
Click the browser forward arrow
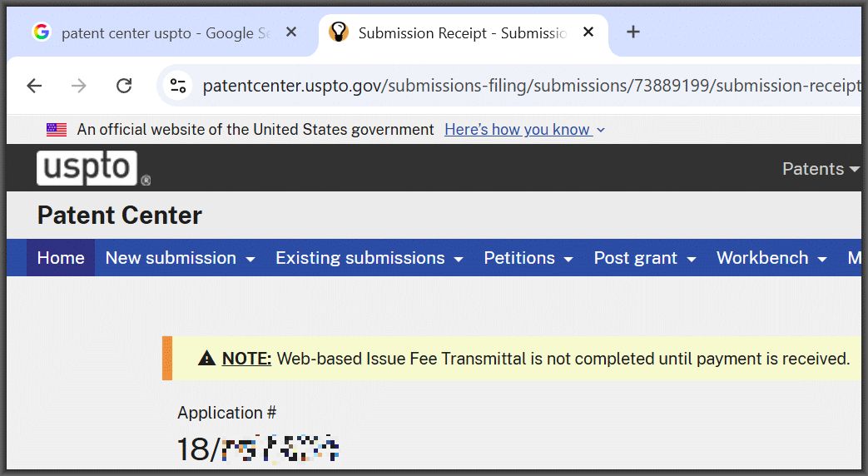pos(79,86)
